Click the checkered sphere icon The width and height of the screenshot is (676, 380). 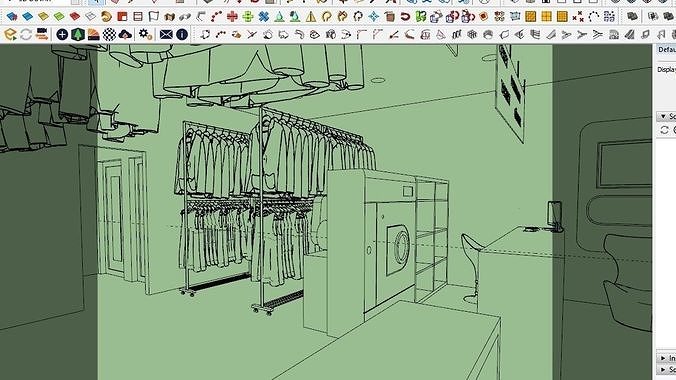[109, 34]
